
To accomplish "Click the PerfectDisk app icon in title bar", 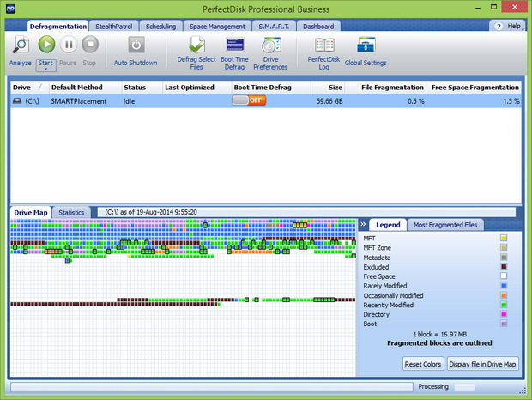I will click(x=10, y=9).
